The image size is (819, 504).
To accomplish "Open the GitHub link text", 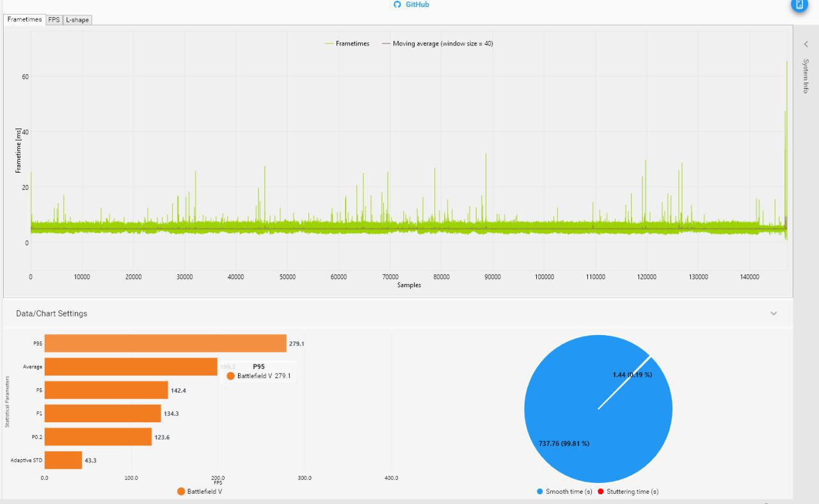I will pos(417,4).
